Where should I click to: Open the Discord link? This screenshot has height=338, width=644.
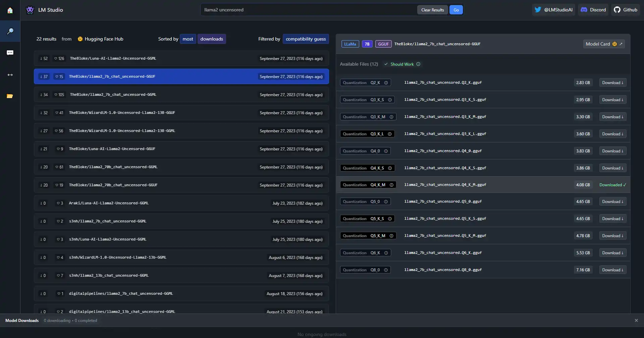pyautogui.click(x=593, y=10)
